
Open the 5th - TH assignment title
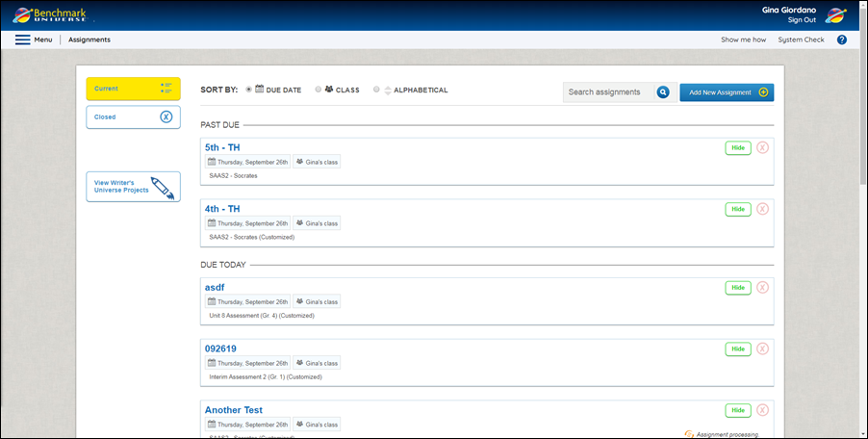click(222, 147)
